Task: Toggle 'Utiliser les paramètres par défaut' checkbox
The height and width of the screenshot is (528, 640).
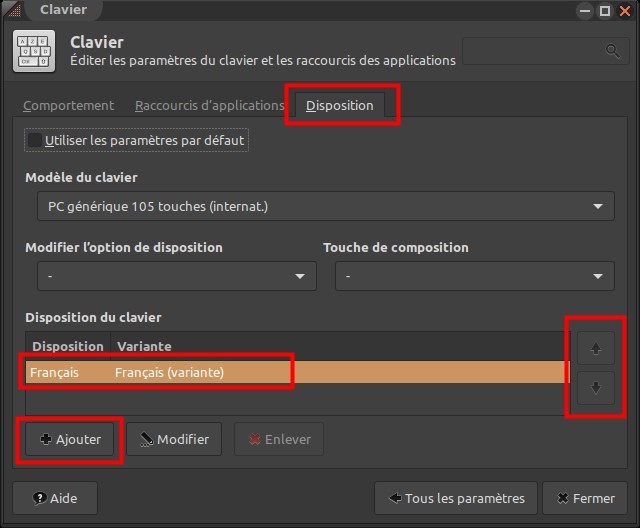Action: pyautogui.click(x=35, y=141)
